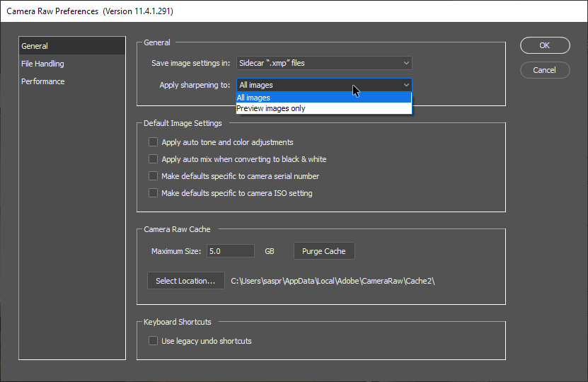Click the Camera Raw cache folder path text

click(x=333, y=281)
